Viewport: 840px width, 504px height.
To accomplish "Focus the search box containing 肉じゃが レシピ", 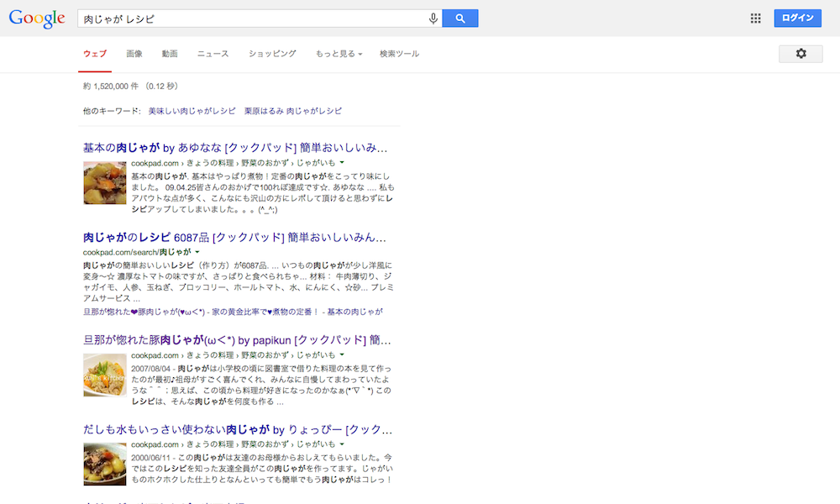I will (252, 18).
